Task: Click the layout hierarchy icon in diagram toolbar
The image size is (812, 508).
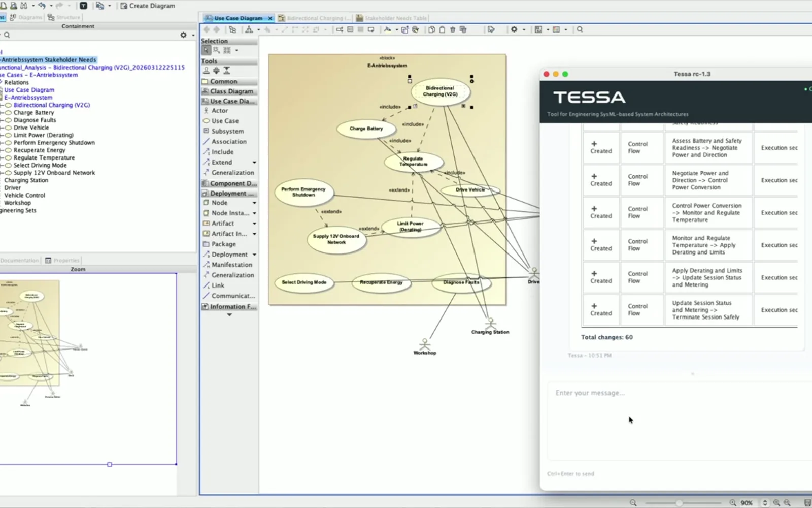Action: 249,29
